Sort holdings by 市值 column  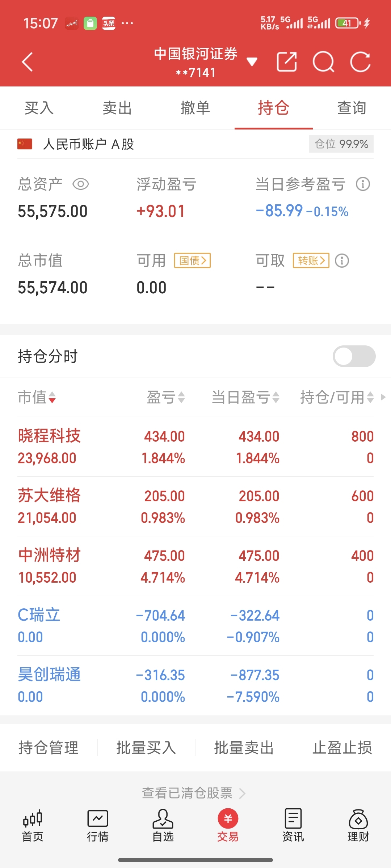pyautogui.click(x=37, y=397)
